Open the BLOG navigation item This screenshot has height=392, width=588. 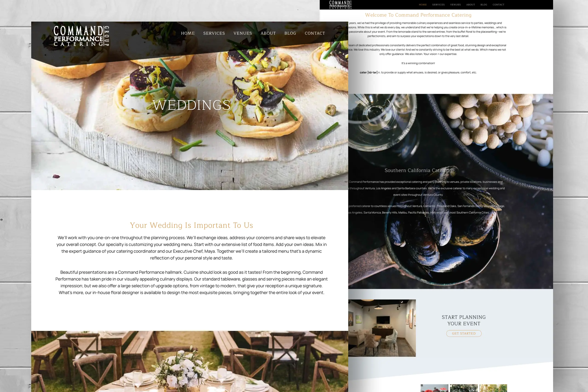[290, 33]
